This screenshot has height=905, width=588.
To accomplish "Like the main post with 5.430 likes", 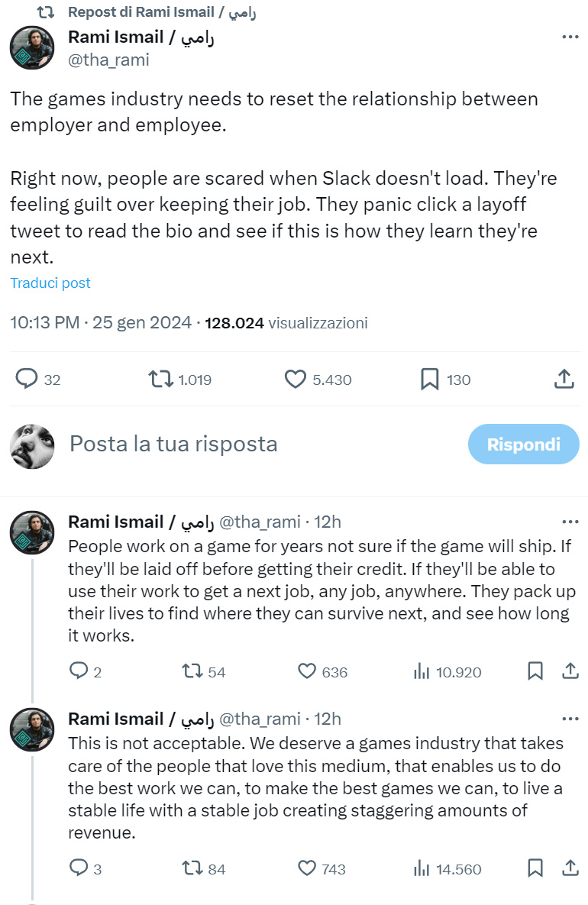I will point(294,379).
